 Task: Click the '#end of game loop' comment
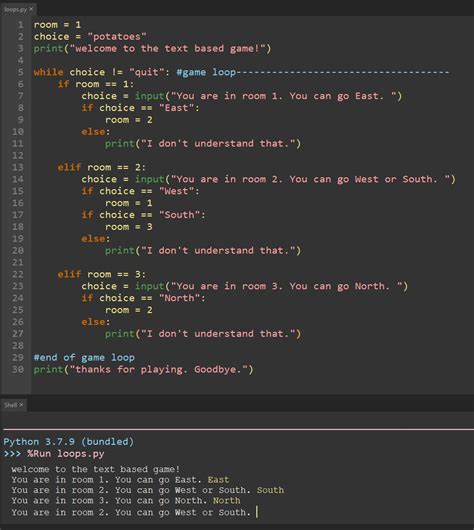(x=84, y=358)
